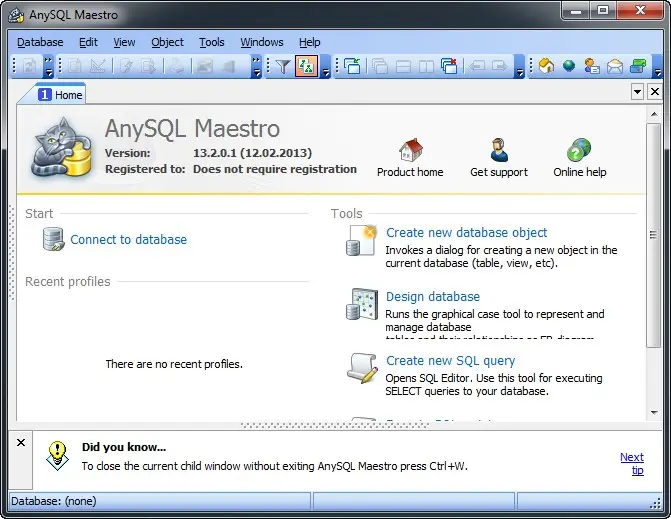Screen dimensions: 671x519
Task: Click 'Does not require registration' text
Action: click(275, 169)
